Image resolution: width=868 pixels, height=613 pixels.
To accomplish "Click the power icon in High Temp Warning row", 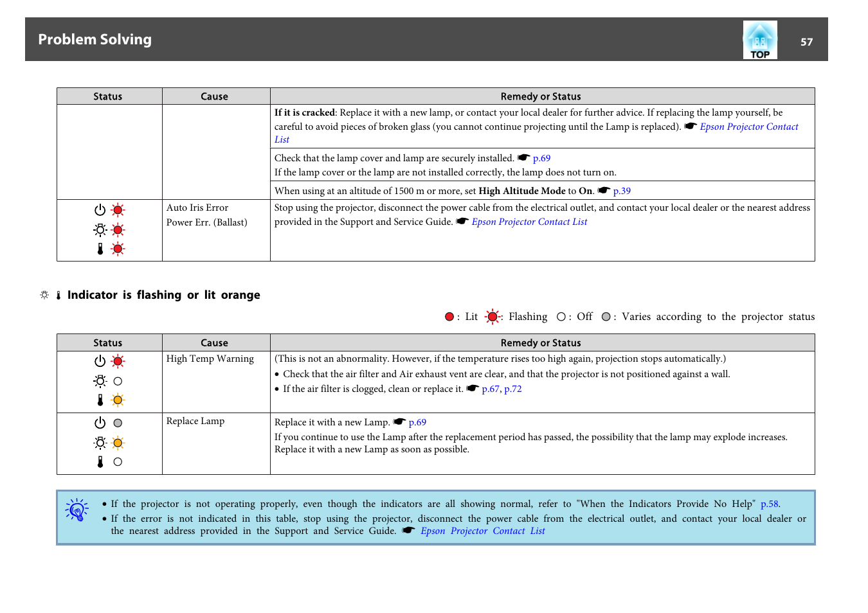I will click(100, 361).
